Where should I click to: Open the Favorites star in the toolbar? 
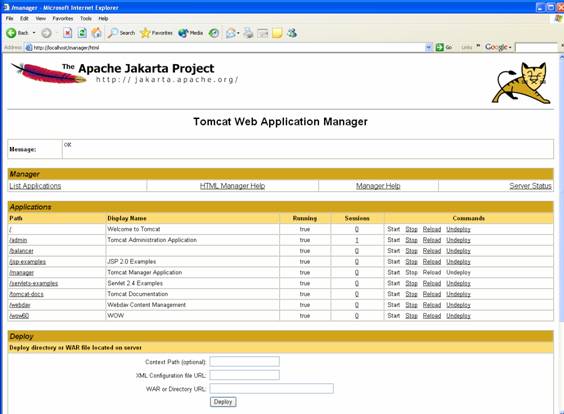coord(156,33)
